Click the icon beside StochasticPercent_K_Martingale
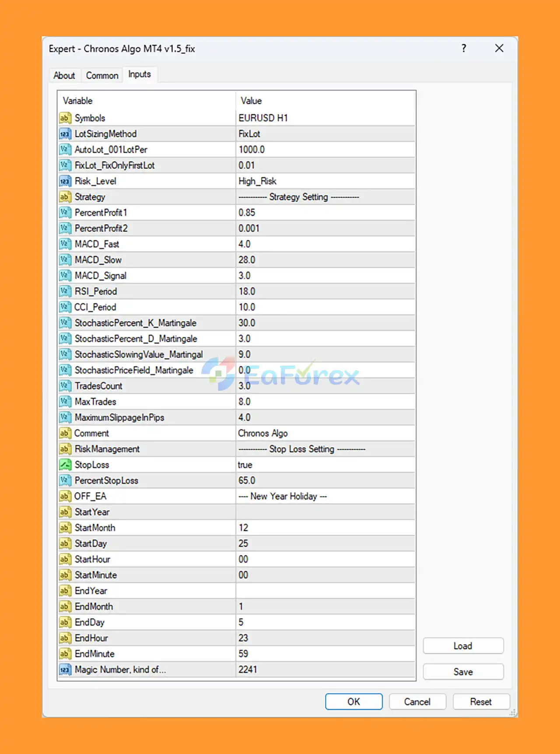560x754 pixels. [x=65, y=323]
